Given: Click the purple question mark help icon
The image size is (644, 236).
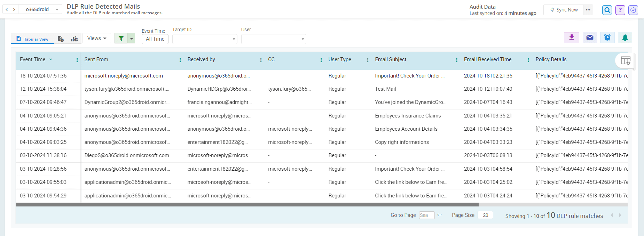Looking at the screenshot, I should [x=620, y=10].
